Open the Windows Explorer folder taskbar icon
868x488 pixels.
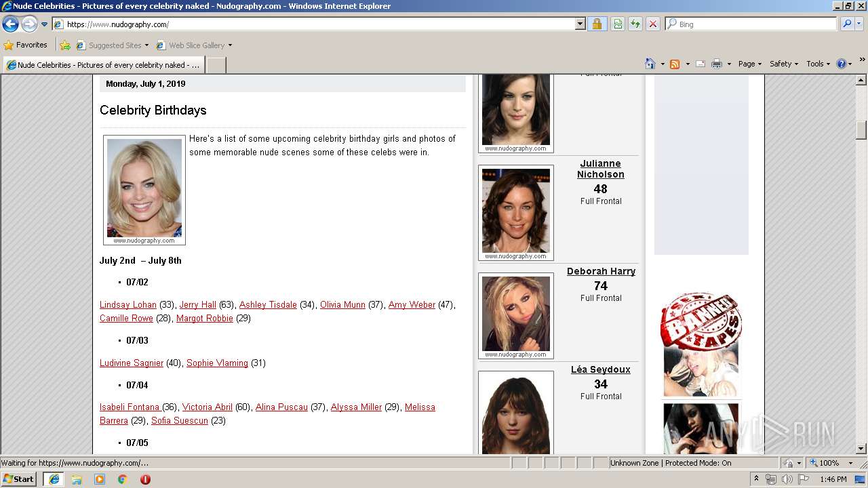pos(77,479)
